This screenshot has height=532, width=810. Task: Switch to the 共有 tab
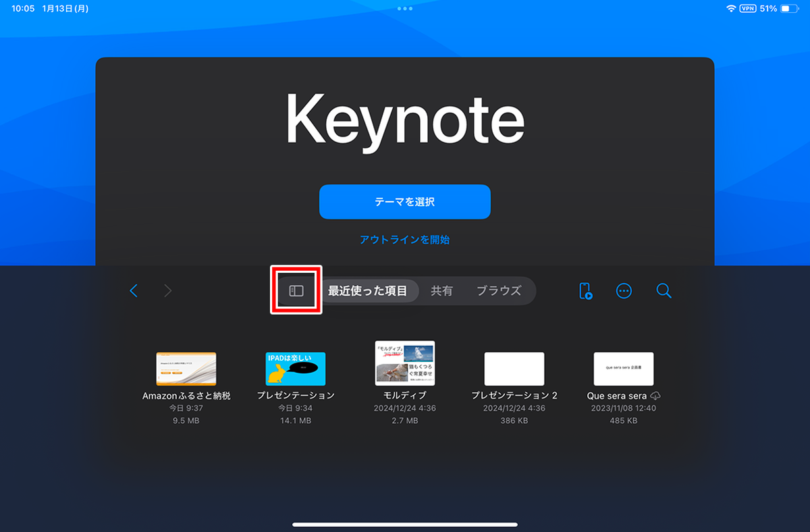442,291
